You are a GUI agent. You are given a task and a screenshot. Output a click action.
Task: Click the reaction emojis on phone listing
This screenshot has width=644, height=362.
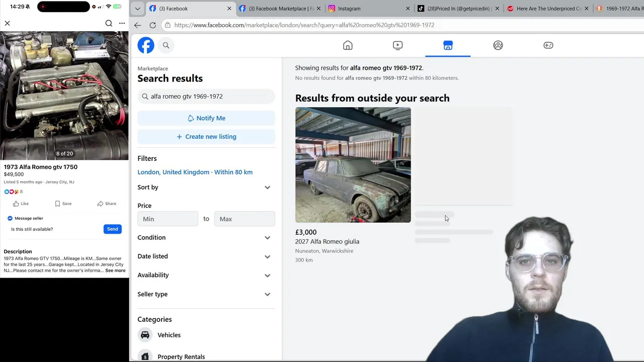click(x=11, y=192)
